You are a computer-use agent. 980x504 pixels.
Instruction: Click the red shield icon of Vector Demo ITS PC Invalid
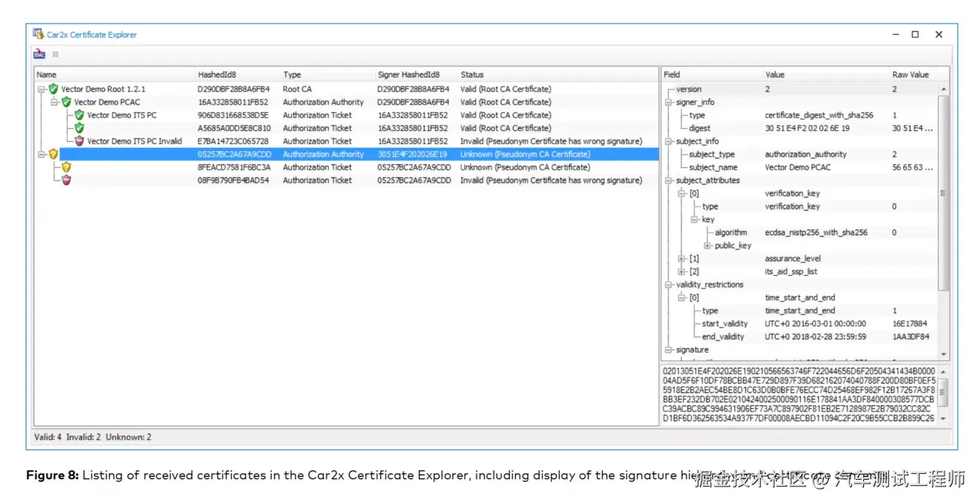[x=79, y=141]
